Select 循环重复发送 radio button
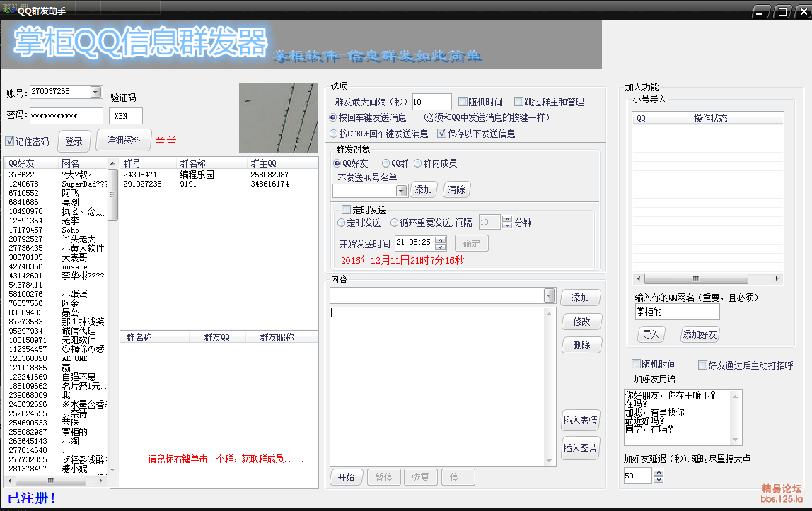This screenshot has height=511, width=812. pos(395,223)
